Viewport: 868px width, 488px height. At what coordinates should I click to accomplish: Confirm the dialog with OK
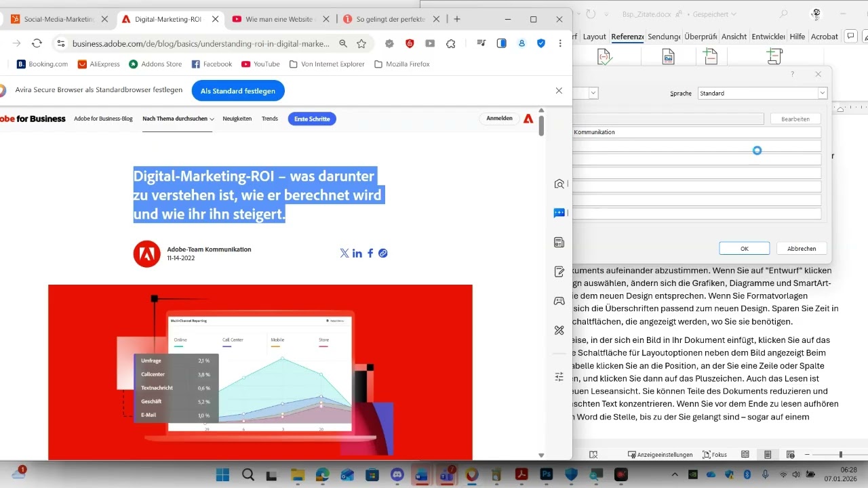click(745, 248)
